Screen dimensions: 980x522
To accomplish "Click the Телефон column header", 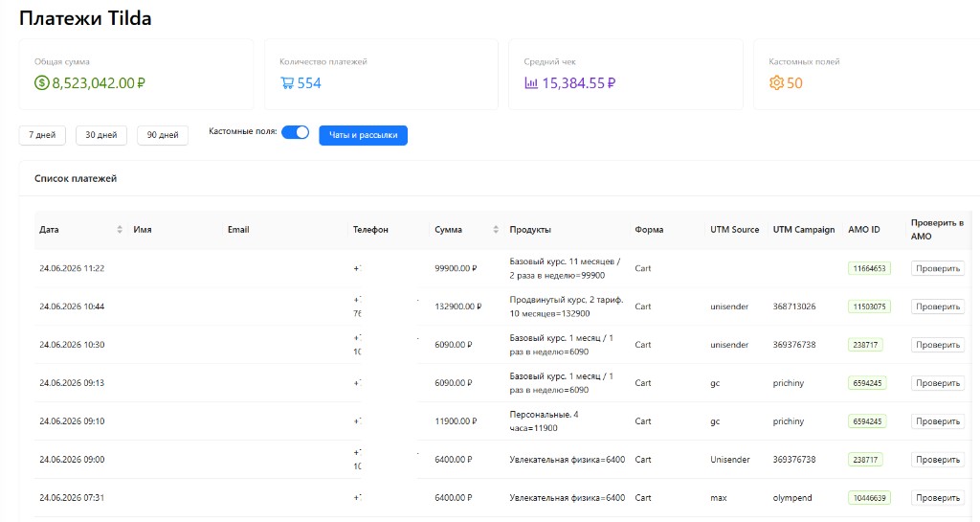I will coord(370,230).
